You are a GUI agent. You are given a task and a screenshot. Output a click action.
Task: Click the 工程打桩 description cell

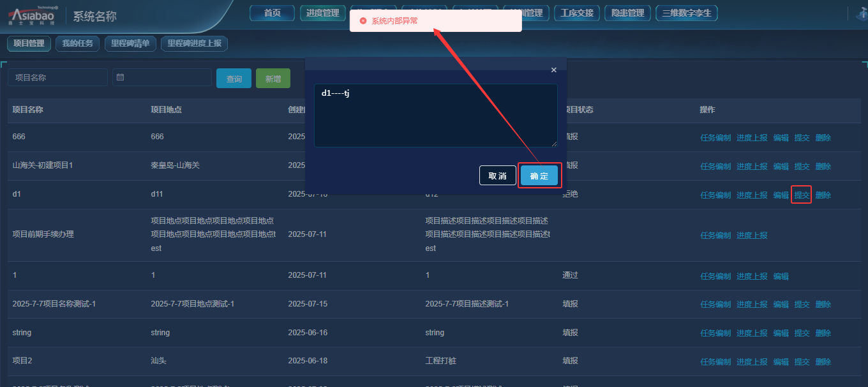tap(440, 361)
